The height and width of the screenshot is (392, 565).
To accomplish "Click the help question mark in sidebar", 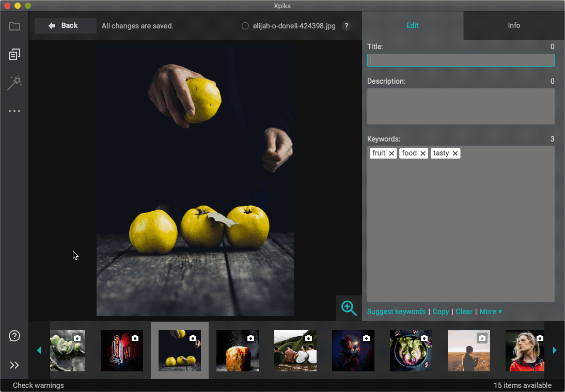I will (14, 336).
